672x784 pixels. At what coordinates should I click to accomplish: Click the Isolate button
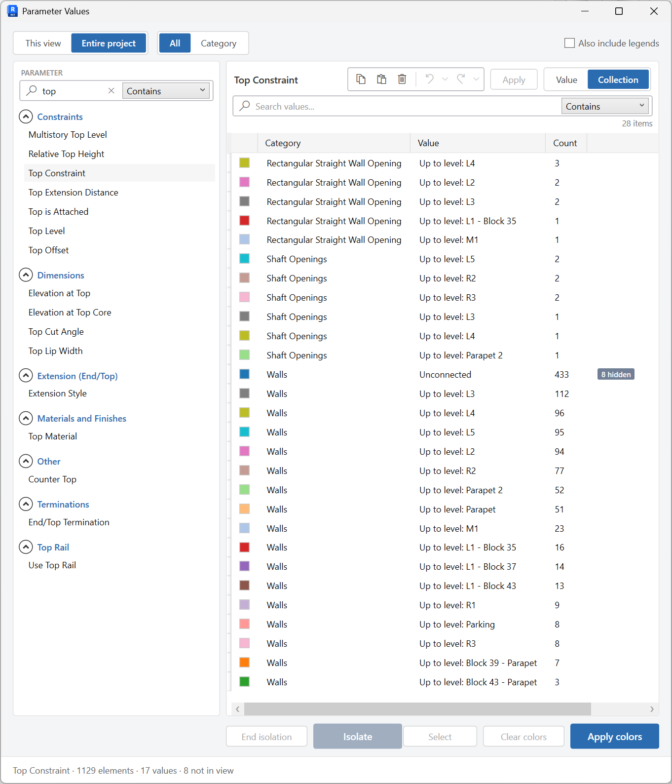click(x=358, y=737)
